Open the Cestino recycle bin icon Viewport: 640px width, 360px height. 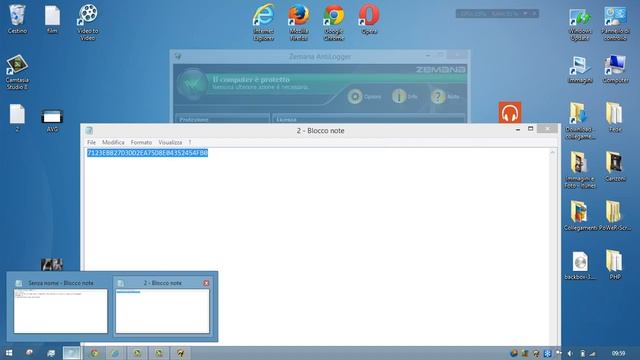pyautogui.click(x=17, y=18)
